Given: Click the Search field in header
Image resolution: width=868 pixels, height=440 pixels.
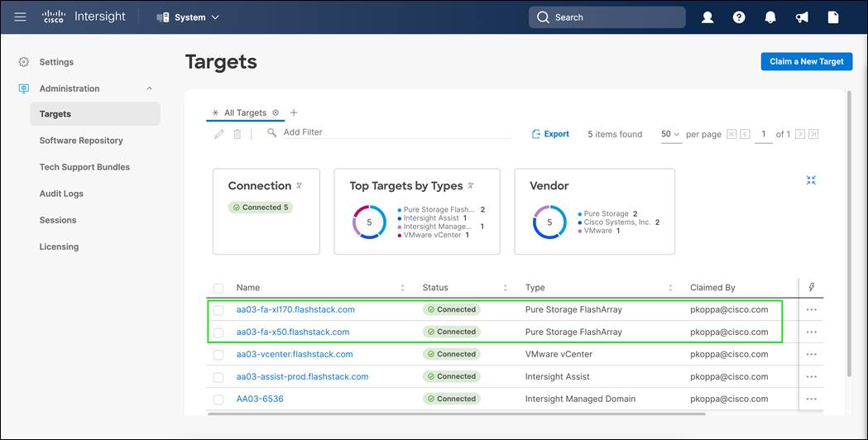Looking at the screenshot, I should click(x=607, y=17).
